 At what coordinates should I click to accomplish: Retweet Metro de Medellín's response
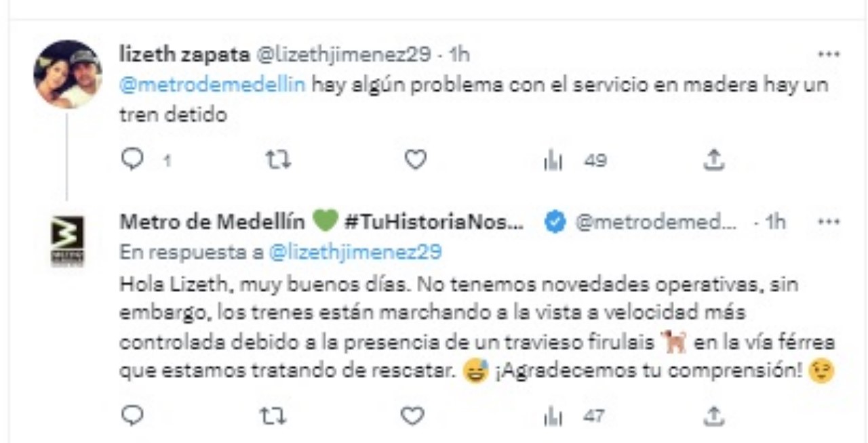coord(274,415)
